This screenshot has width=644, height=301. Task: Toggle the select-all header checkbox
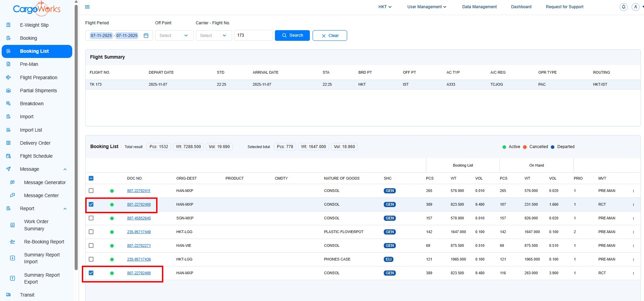click(x=91, y=178)
